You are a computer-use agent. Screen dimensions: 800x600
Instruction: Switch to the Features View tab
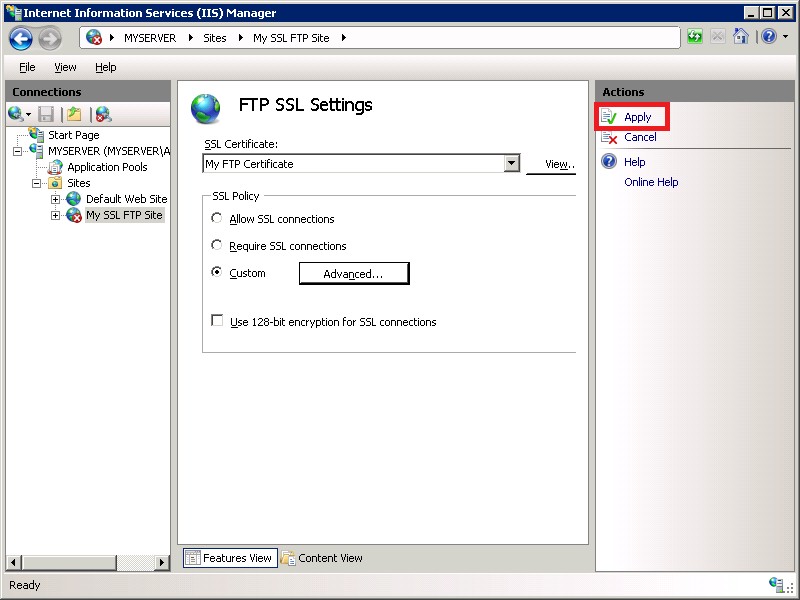(230, 558)
